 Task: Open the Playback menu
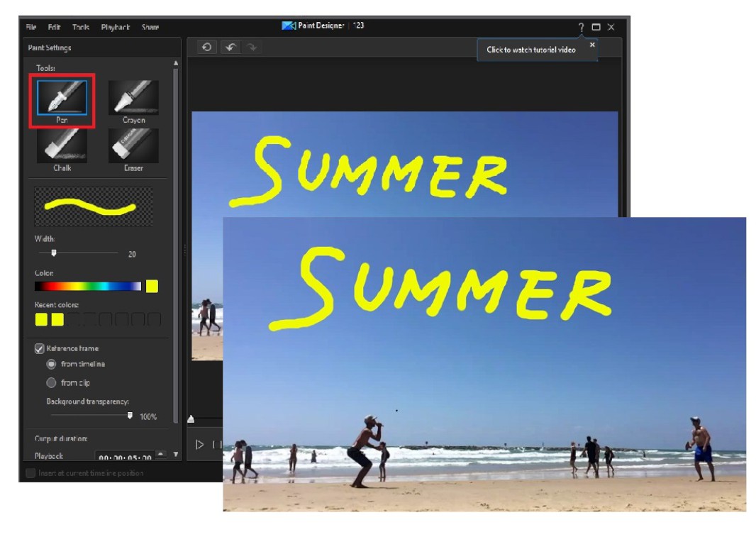click(115, 27)
